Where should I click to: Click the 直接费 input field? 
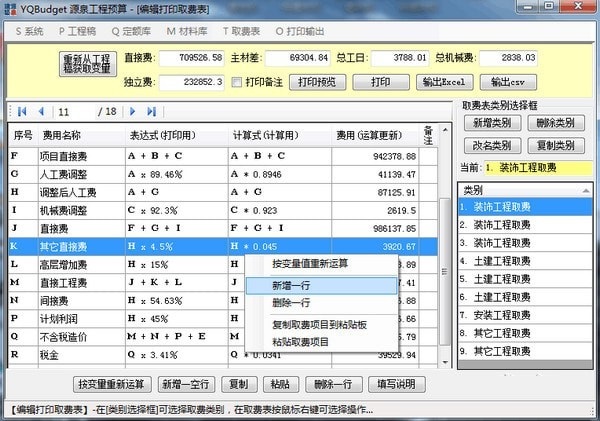[x=192, y=58]
